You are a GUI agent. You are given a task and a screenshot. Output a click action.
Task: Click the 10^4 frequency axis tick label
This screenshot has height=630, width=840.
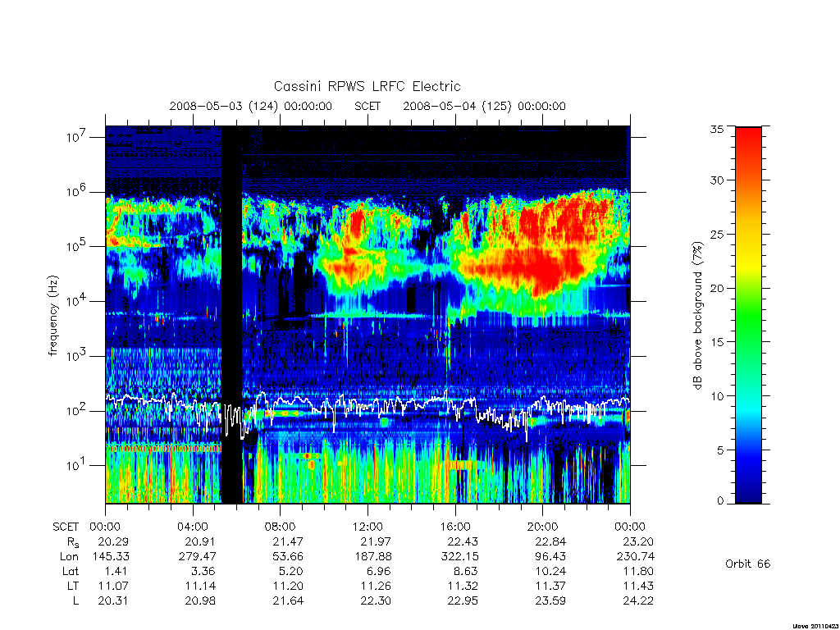point(76,301)
